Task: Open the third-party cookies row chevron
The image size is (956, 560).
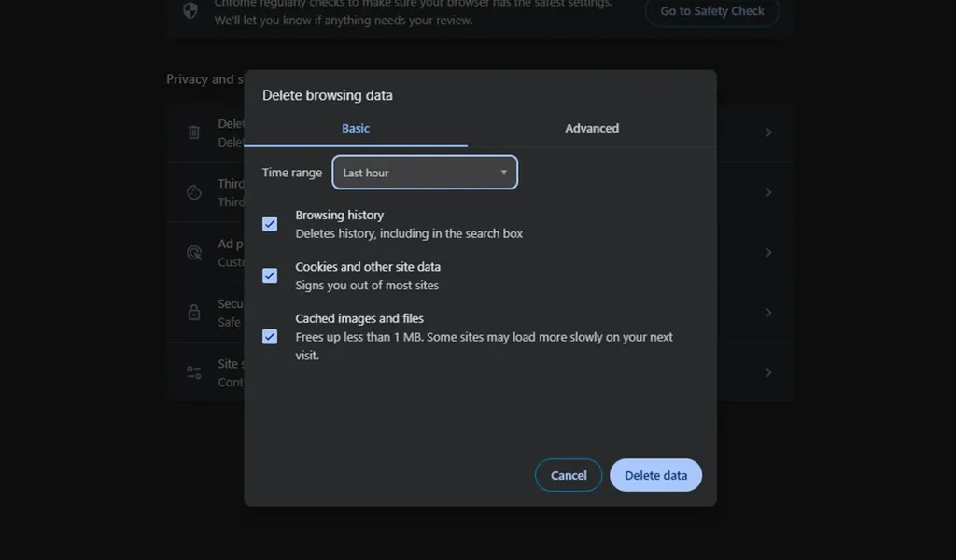Action: tap(768, 192)
